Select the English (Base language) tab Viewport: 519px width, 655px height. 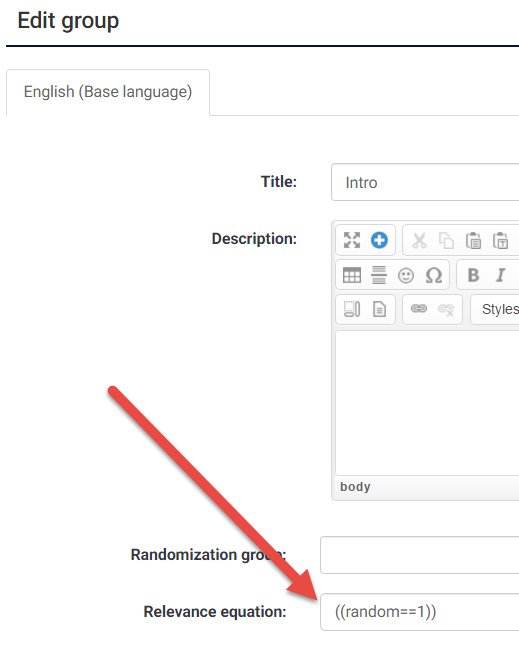108,92
